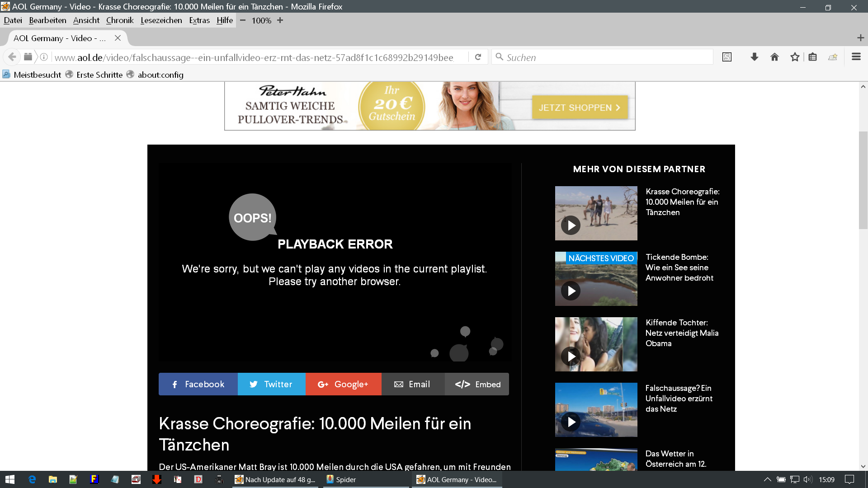This screenshot has height=488, width=868.
Task: Share video on Facebook
Action: point(198,384)
